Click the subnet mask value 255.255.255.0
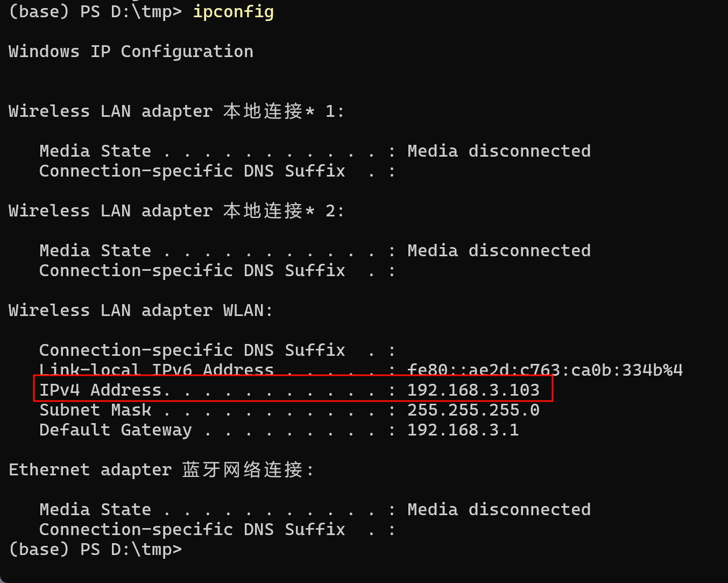Viewport: 728px width, 583px height. pyautogui.click(x=473, y=410)
